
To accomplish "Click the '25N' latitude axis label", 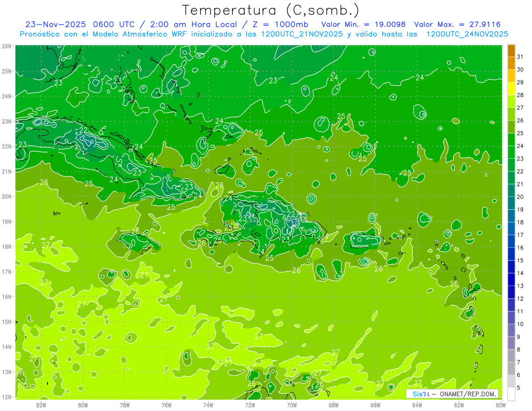I will [x=7, y=71].
